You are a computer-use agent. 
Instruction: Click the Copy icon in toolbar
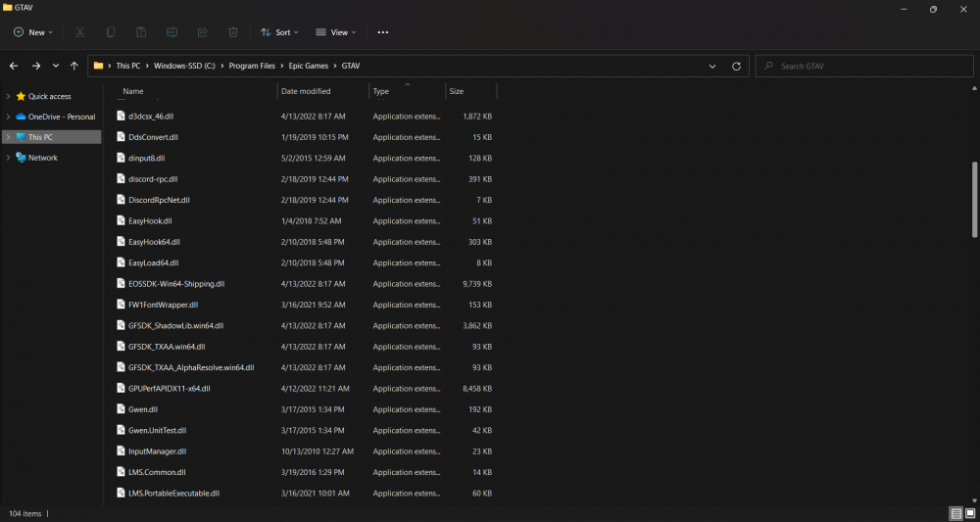111,32
